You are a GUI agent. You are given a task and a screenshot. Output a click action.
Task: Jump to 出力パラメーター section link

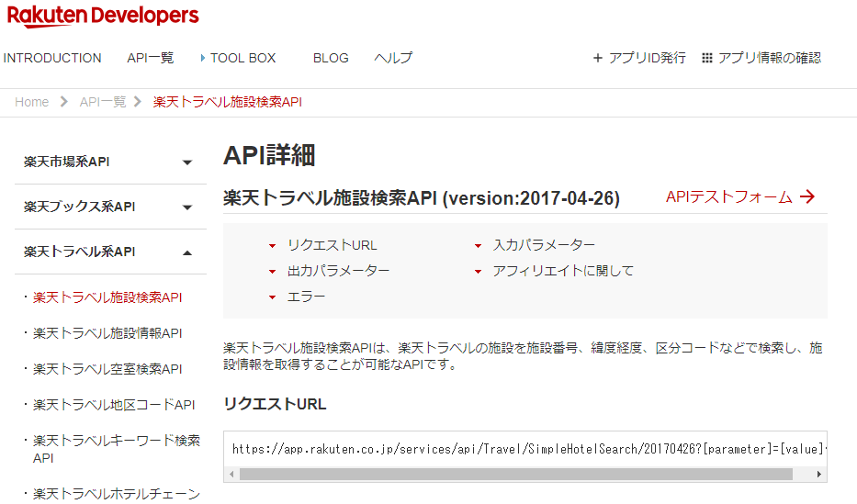[338, 271]
